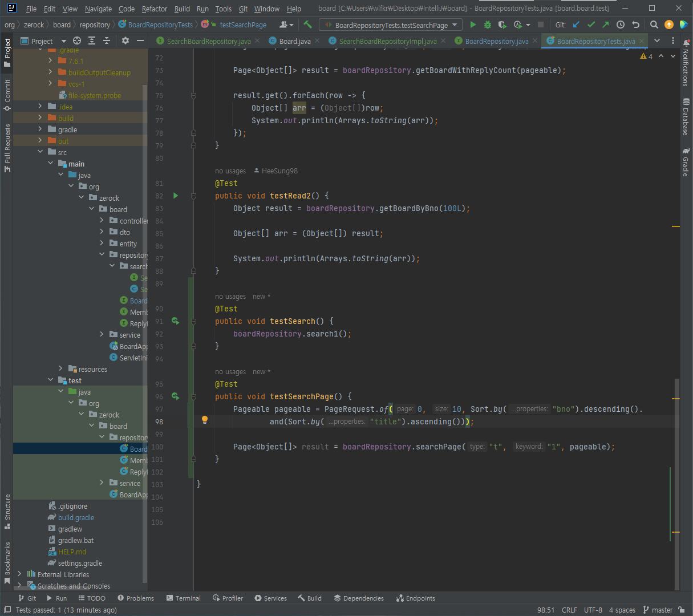Open the Services tool window
The image size is (693, 616).
pyautogui.click(x=271, y=598)
